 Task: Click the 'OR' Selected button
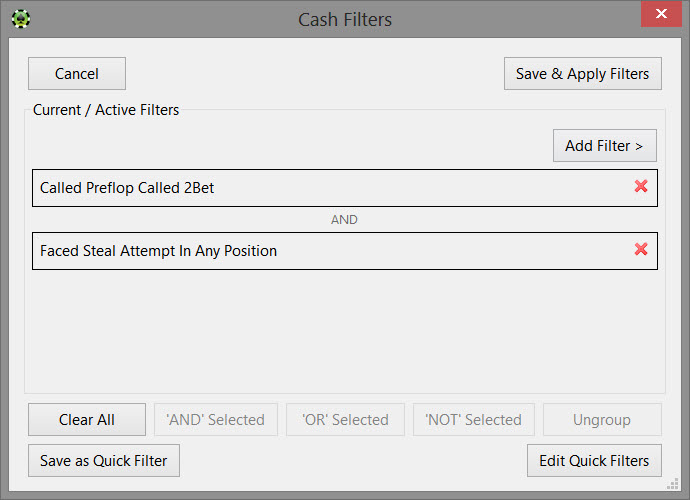tap(345, 420)
